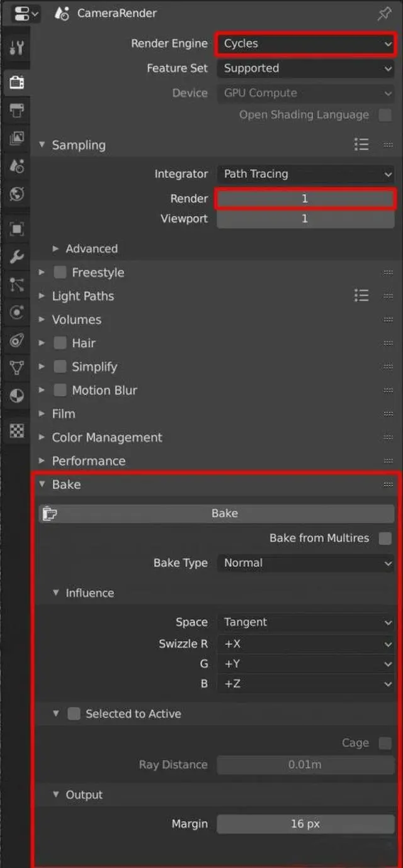Open the Sampling presets list icon
This screenshot has width=403, height=868.
tap(361, 145)
